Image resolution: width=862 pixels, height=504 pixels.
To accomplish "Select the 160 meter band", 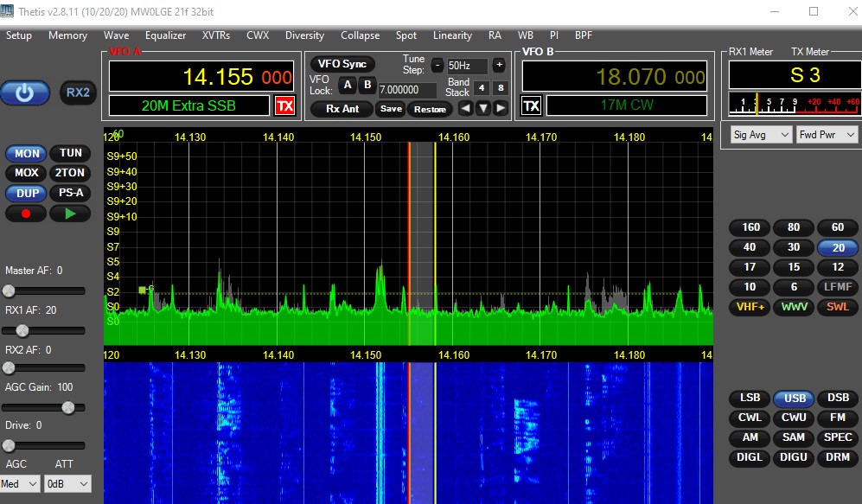I will (x=750, y=227).
